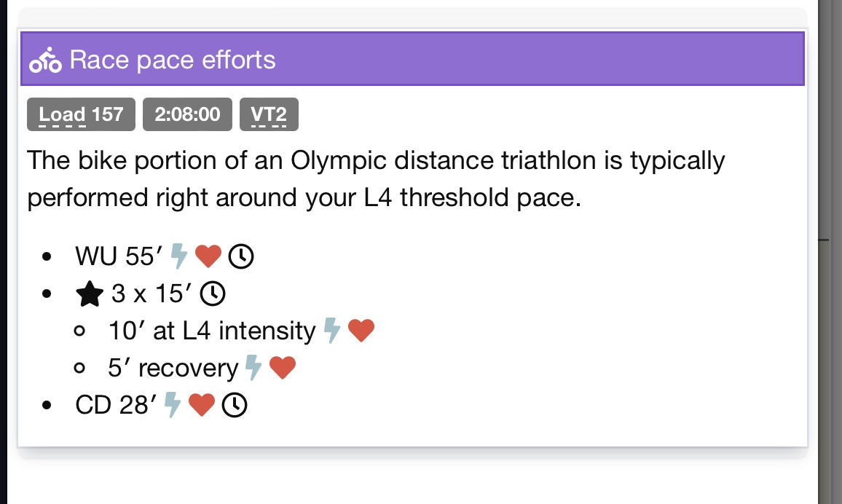Click the heart icon beside 5′ recovery
This screenshot has height=504, width=842.
(x=283, y=368)
